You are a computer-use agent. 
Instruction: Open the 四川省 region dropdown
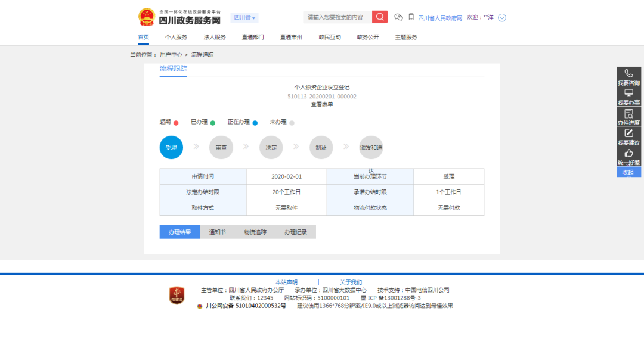[244, 18]
